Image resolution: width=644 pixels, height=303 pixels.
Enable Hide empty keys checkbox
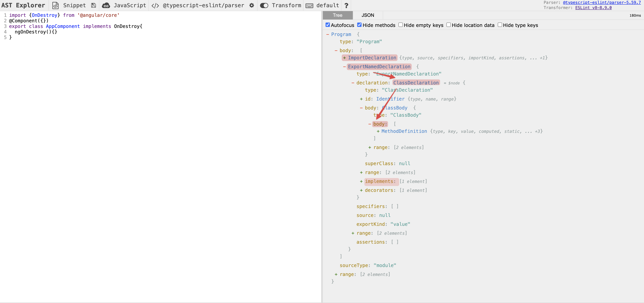[x=400, y=25]
